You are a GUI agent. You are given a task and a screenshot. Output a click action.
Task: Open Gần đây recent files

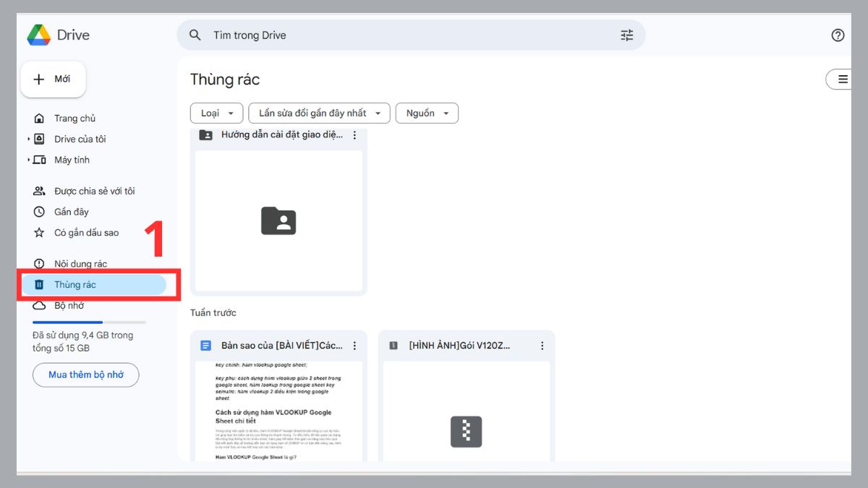click(71, 212)
